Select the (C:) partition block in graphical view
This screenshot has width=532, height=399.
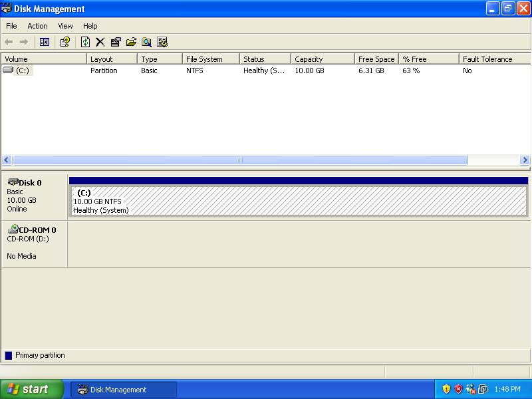pos(298,200)
